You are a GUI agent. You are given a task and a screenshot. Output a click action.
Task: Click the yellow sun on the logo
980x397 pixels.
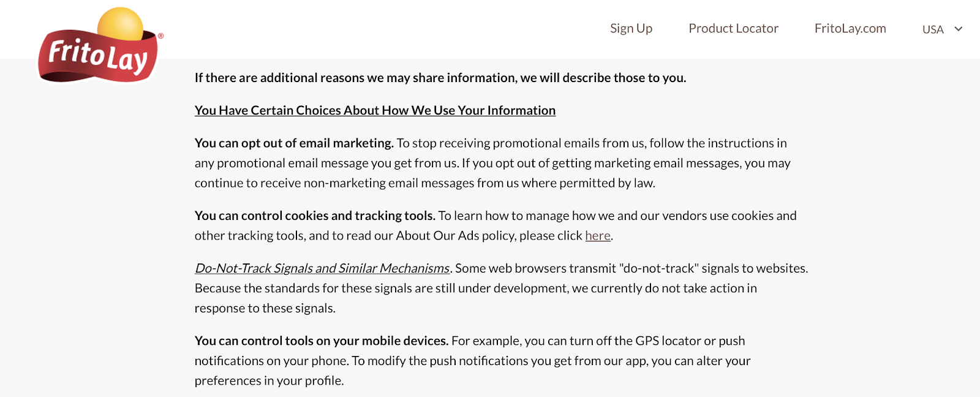coord(121,24)
